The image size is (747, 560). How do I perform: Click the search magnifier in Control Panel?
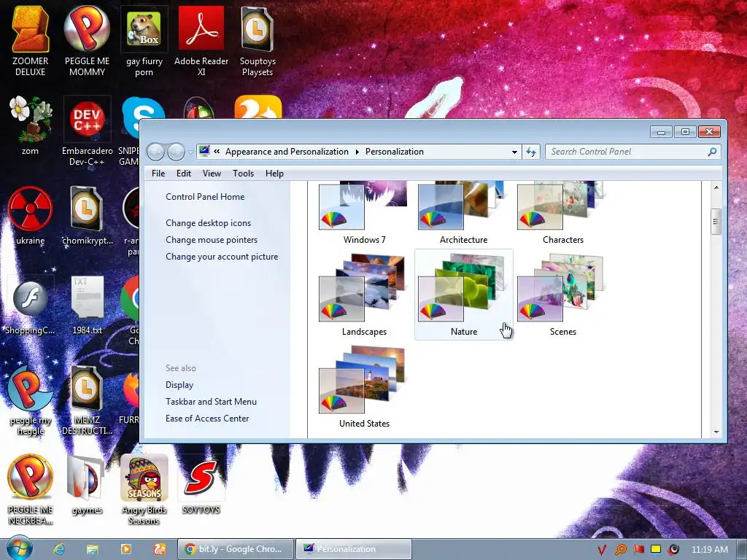coord(712,152)
